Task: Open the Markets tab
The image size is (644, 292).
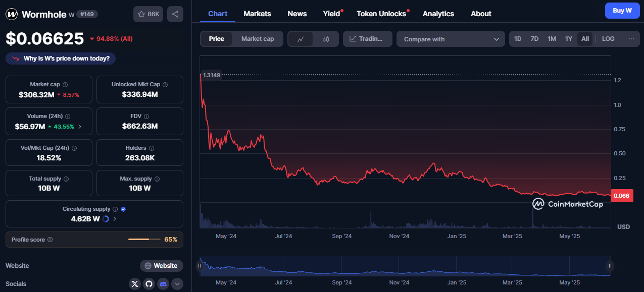Action: click(x=257, y=14)
